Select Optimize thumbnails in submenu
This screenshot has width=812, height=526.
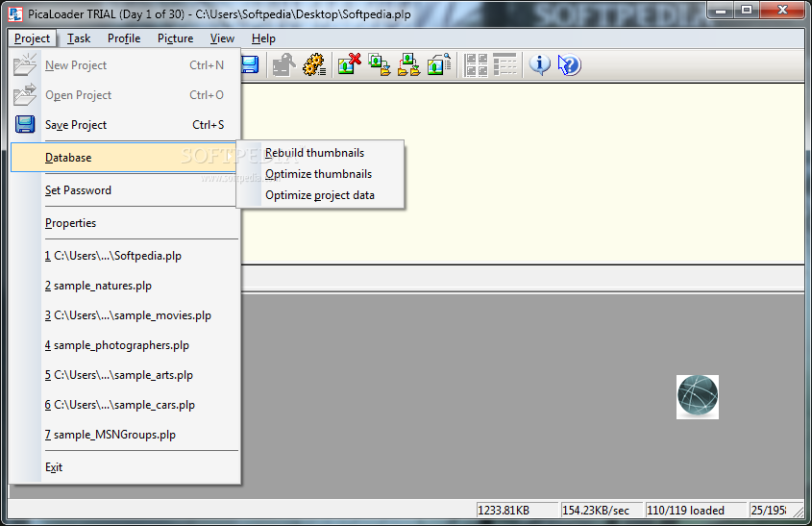click(318, 174)
